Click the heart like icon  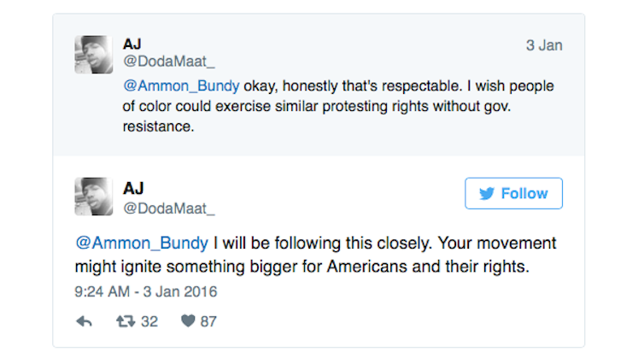click(187, 321)
